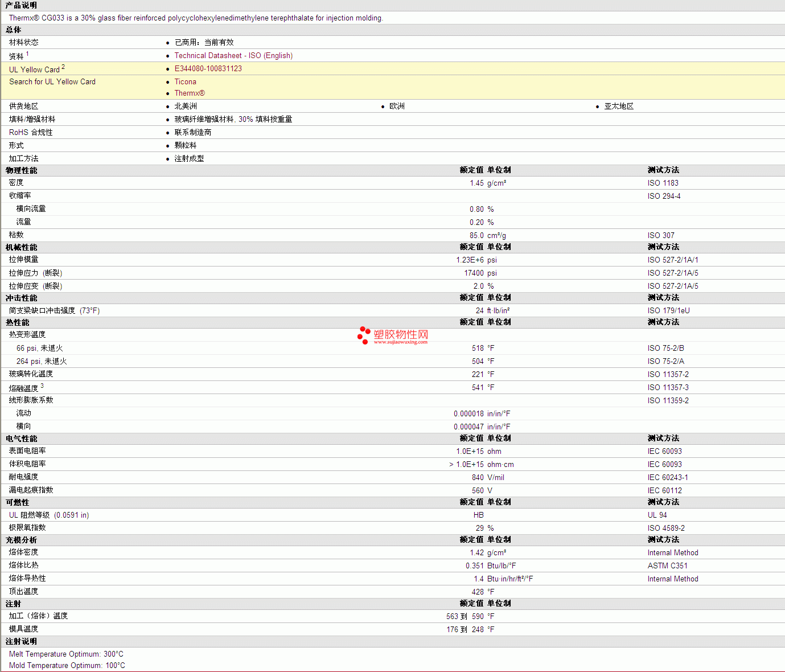Open UL Yellow Card E344080-100831123 link
The image size is (785, 672).
tap(208, 69)
